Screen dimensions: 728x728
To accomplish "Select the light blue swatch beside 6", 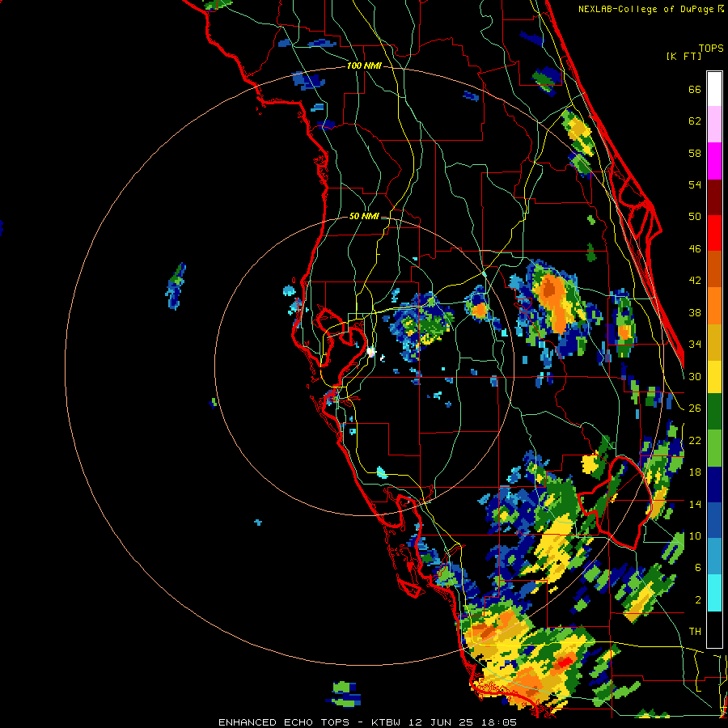I will (x=714, y=557).
